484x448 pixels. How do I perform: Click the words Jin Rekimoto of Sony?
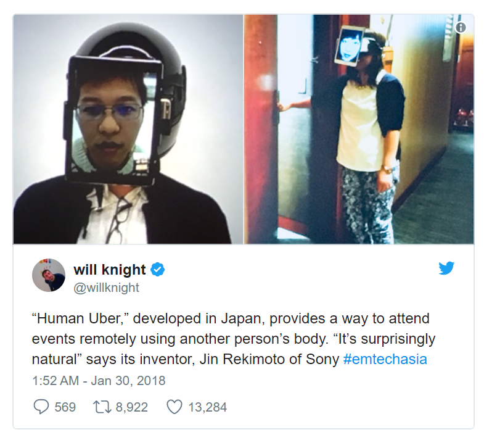pos(269,359)
